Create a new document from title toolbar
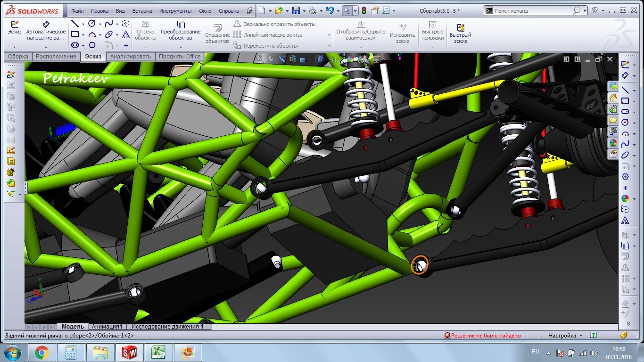Screen dimensions: 644x362 pyautogui.click(x=262, y=10)
